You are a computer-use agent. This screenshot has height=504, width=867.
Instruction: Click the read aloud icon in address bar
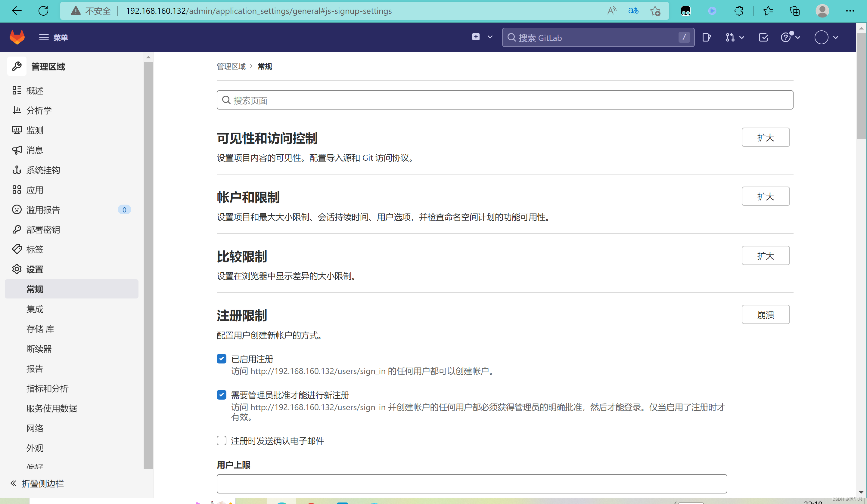611,11
